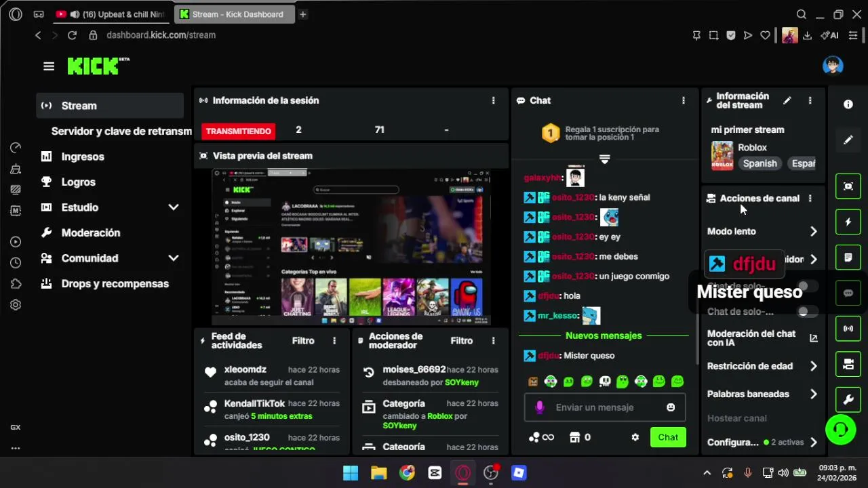Open Acciones de canal three-dot menu

pos(810,199)
